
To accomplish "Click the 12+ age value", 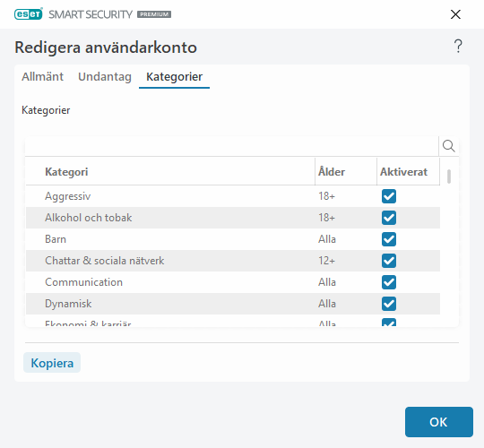I will [326, 261].
